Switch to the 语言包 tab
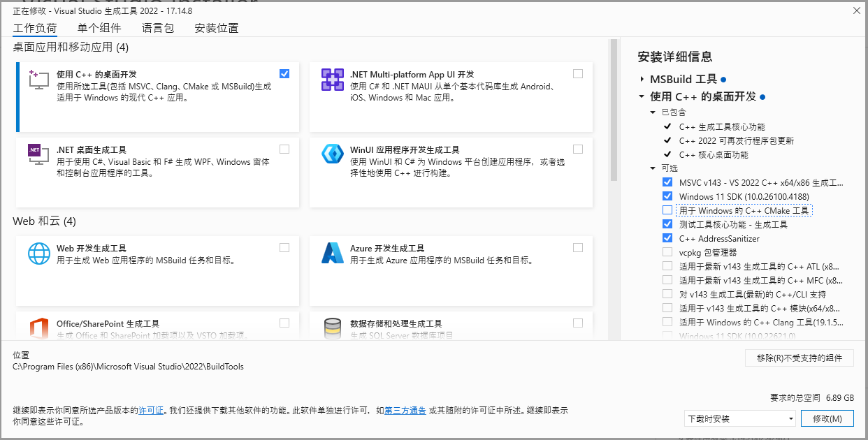This screenshot has height=440, width=868. point(158,29)
